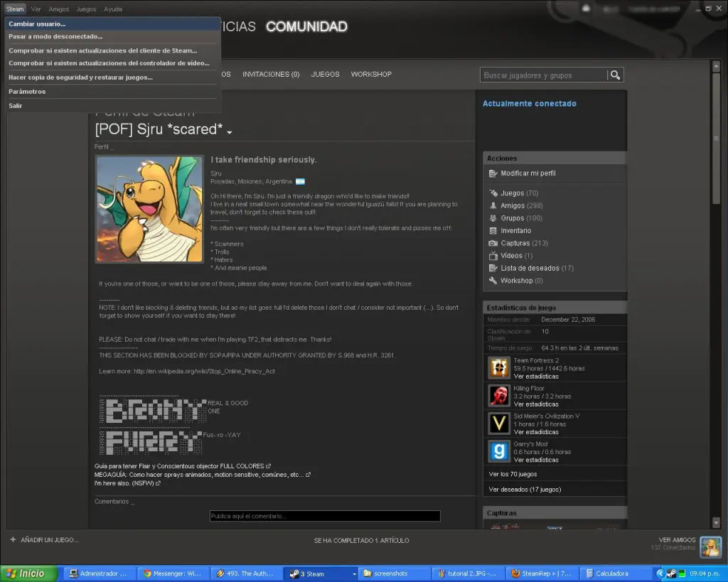Image resolution: width=728 pixels, height=582 pixels.
Task: Click the friends avatar icon at bottom right
Action: pyautogui.click(x=710, y=546)
